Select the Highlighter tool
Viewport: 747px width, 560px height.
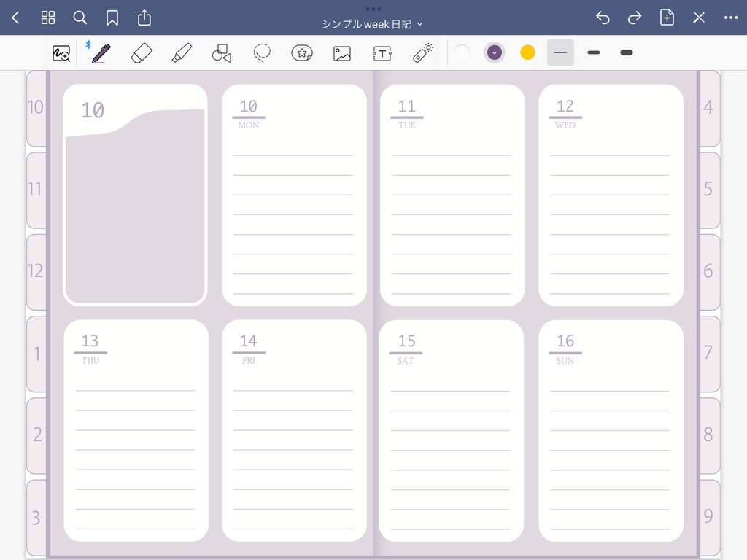(182, 52)
